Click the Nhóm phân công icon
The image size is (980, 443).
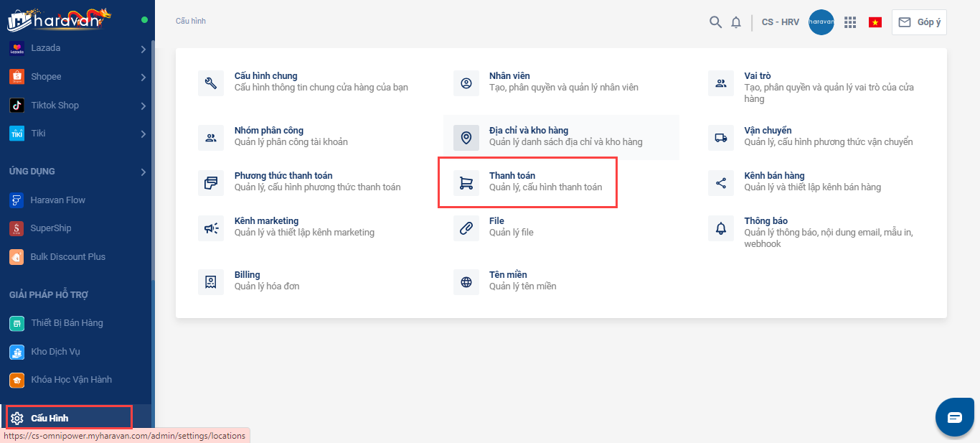(211, 138)
